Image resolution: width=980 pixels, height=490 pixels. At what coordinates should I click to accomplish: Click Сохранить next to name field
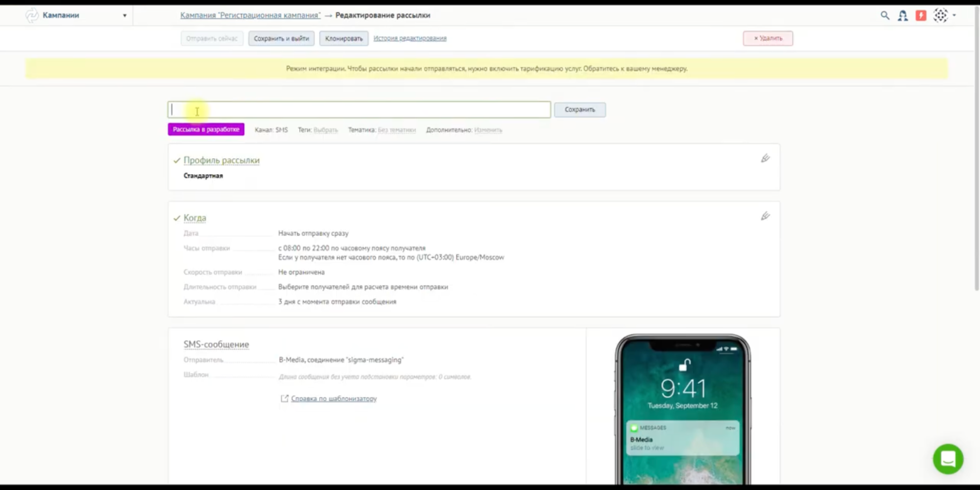click(579, 110)
